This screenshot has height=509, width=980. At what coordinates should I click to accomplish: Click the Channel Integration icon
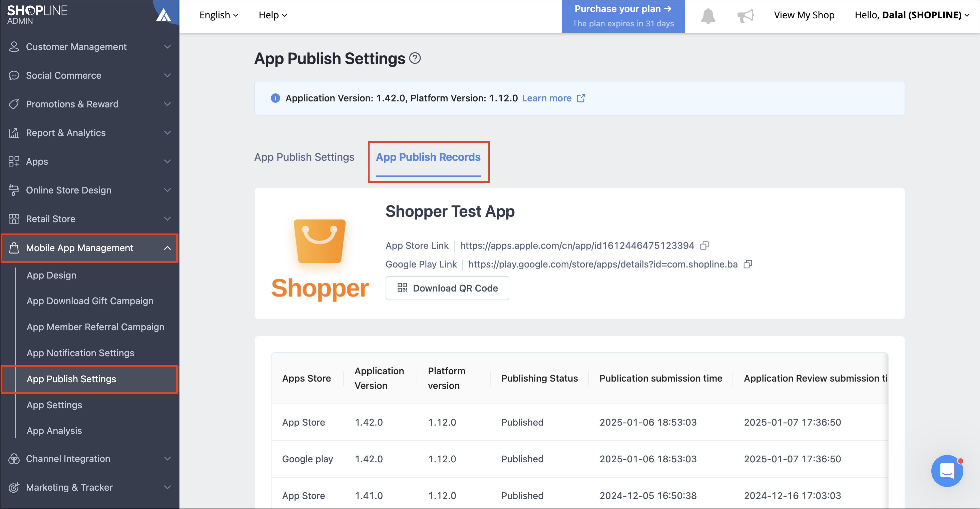tap(14, 459)
